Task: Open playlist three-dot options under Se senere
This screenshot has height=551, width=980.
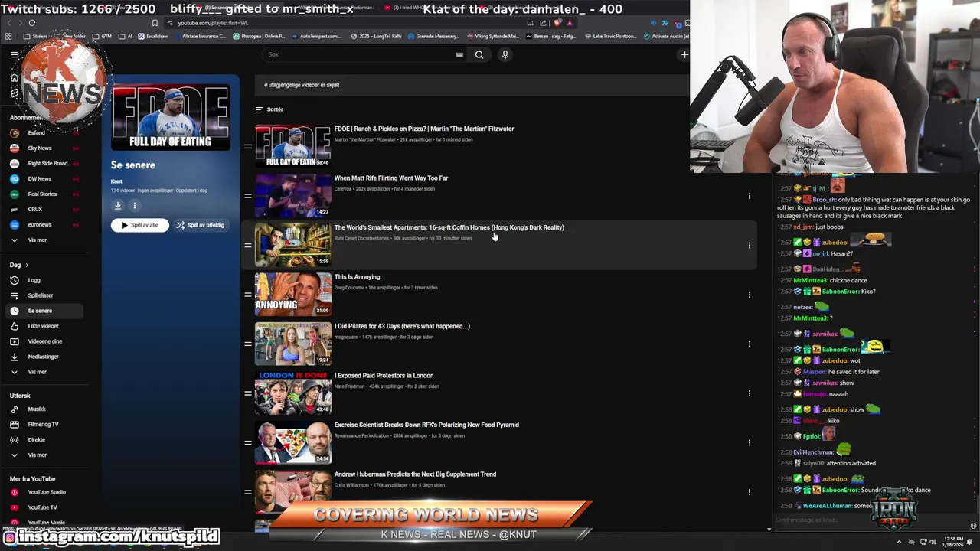Action: coord(134,205)
